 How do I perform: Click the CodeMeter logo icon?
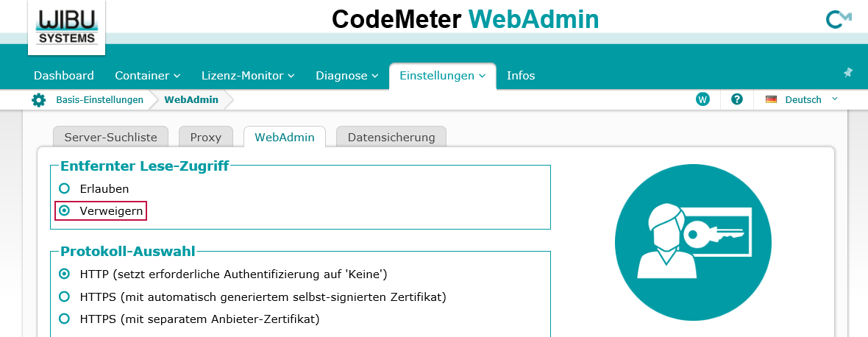click(838, 20)
